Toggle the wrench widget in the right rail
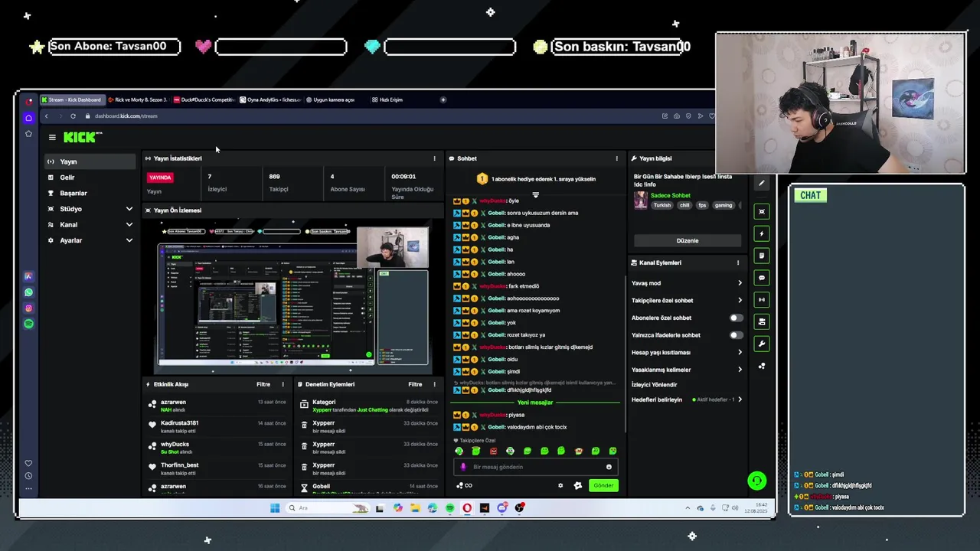Viewport: 980px width, 551px height. point(761,344)
